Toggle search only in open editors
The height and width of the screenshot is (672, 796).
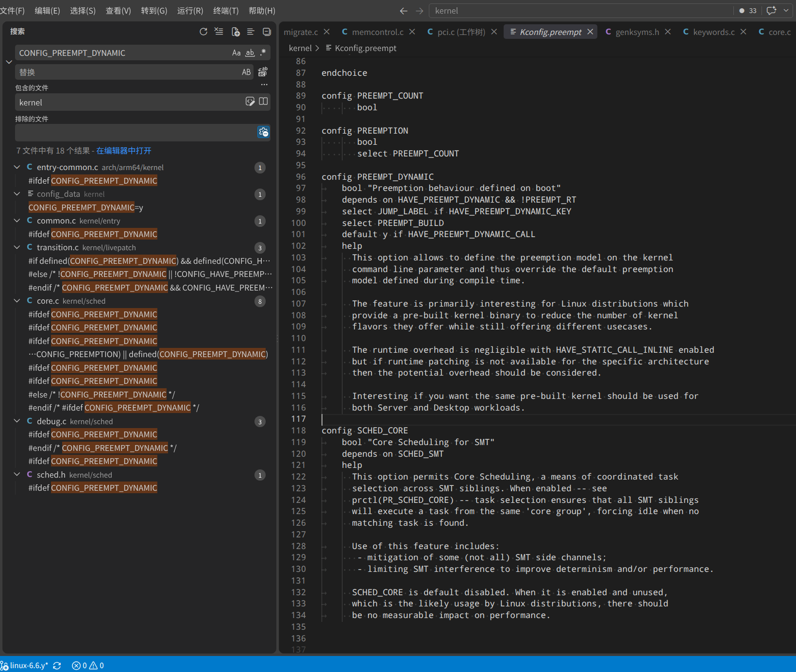coord(263,101)
